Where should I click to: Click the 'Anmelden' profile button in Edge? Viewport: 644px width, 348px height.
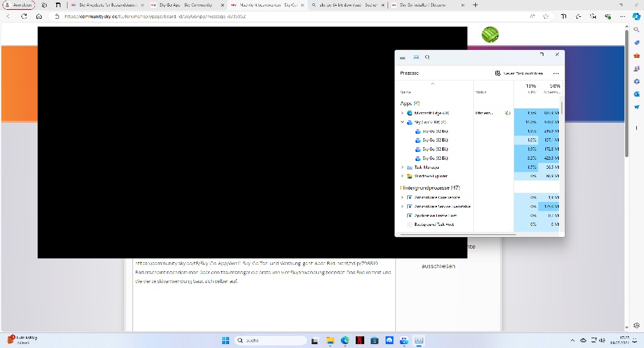pyautogui.click(x=18, y=5)
